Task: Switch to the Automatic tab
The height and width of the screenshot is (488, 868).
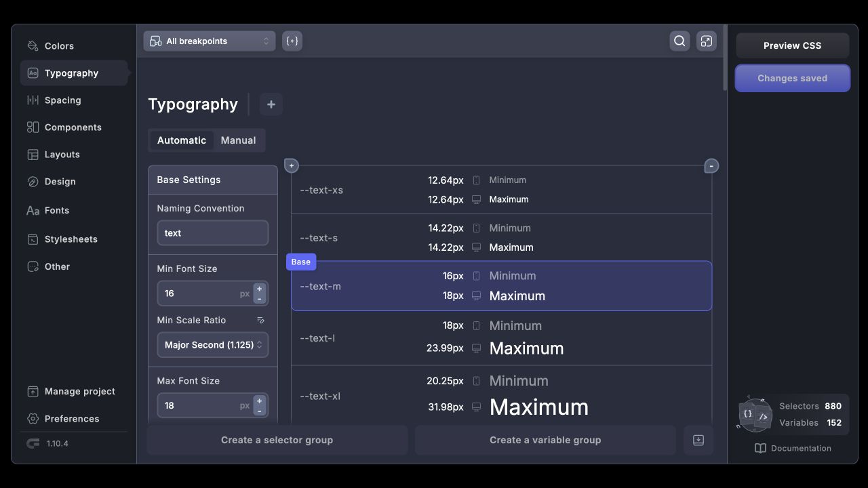Action: [182, 140]
